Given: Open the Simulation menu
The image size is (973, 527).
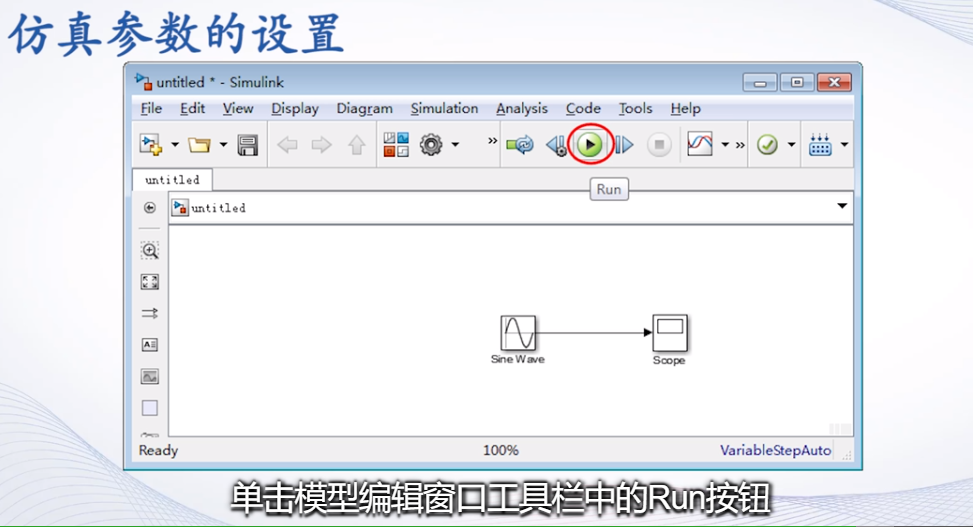Looking at the screenshot, I should pyautogui.click(x=444, y=109).
